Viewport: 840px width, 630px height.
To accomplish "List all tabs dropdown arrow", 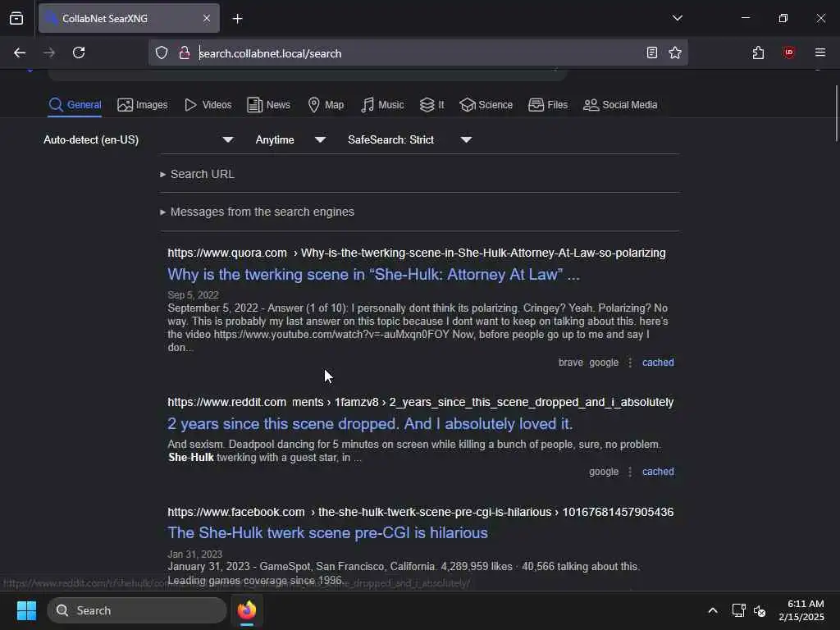I will (677, 18).
